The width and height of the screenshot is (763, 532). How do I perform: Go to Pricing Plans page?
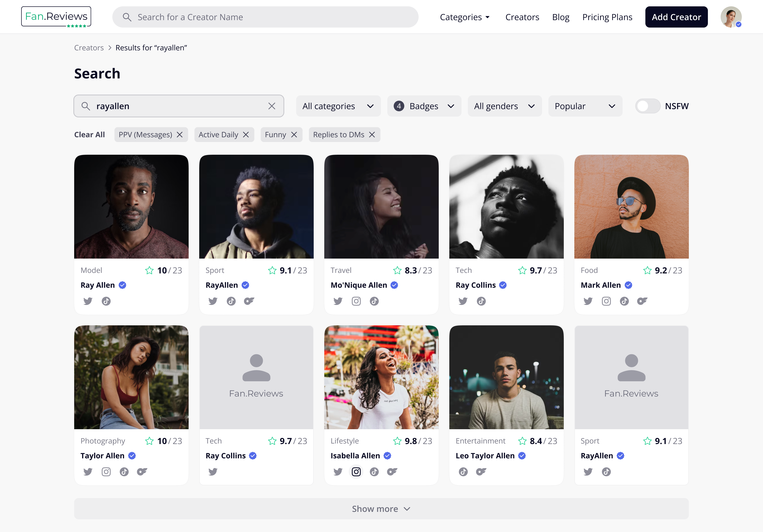[x=607, y=17]
